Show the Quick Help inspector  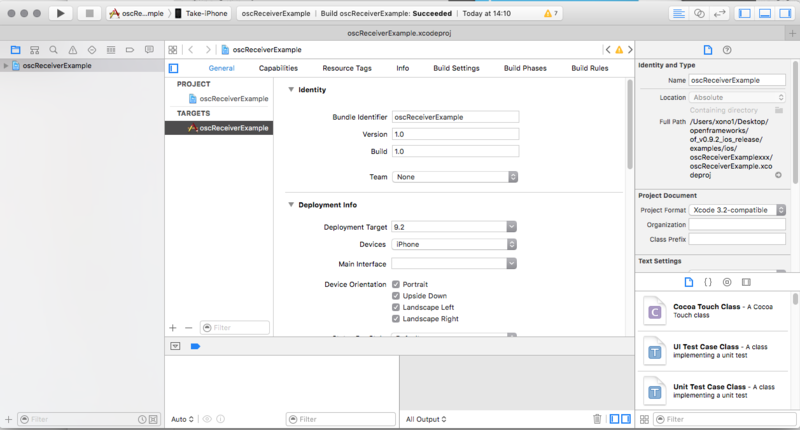727,49
